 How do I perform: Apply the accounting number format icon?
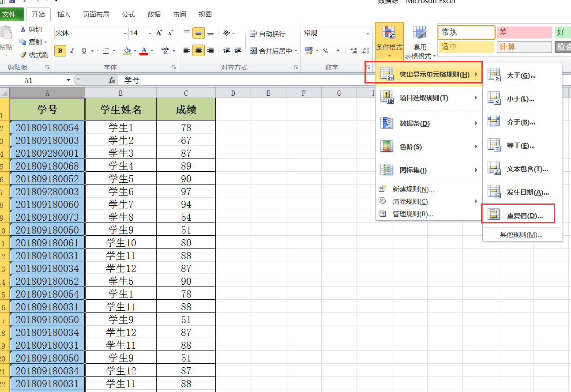(308, 51)
